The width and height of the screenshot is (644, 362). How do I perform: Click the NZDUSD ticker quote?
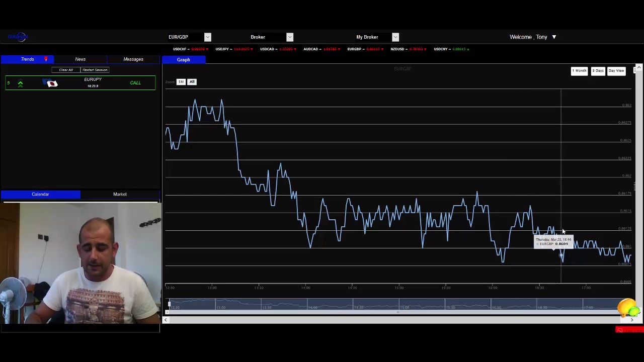tap(409, 49)
